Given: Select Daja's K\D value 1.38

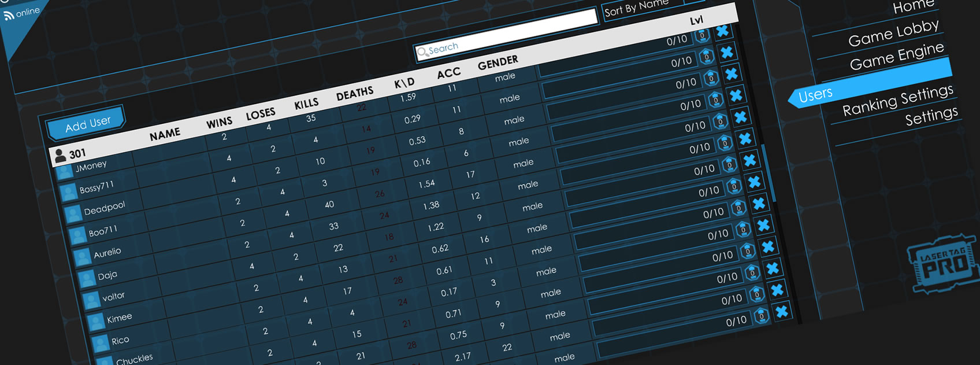Looking at the screenshot, I should [x=431, y=205].
